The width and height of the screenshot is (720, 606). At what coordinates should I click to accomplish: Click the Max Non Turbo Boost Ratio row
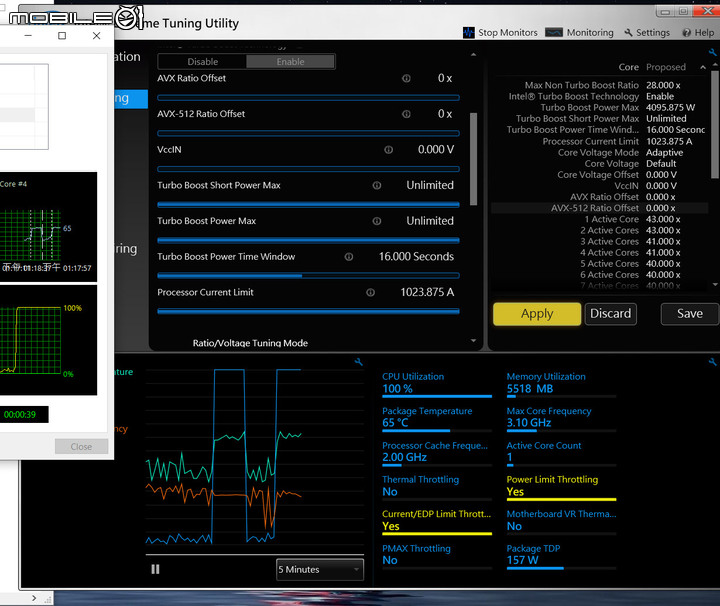click(x=600, y=85)
